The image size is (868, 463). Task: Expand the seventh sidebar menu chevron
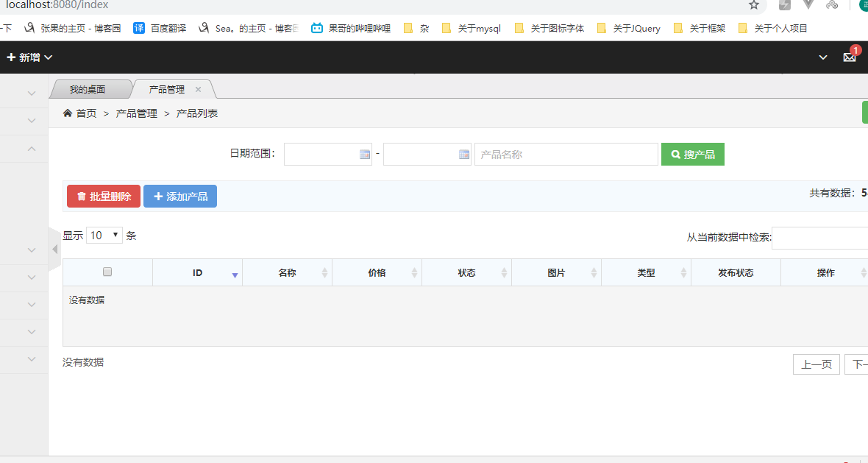pos(32,332)
